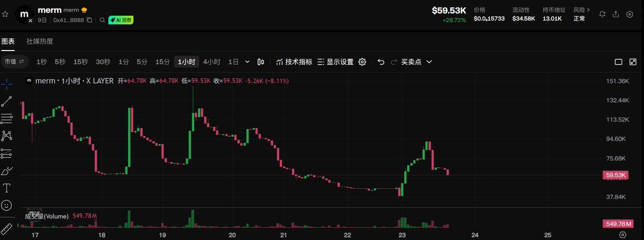Click the merm · 1小时 · X LAYER chart title
Screen dimensions: 644x240
[x=74, y=81]
